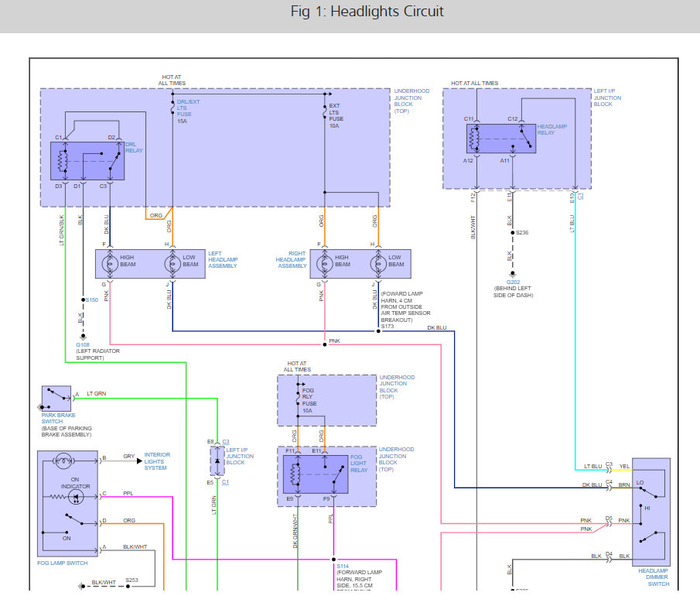Click the left headlamp low beam bulb symbol
Image resolution: width=700 pixels, height=606 pixels.
[x=172, y=264]
